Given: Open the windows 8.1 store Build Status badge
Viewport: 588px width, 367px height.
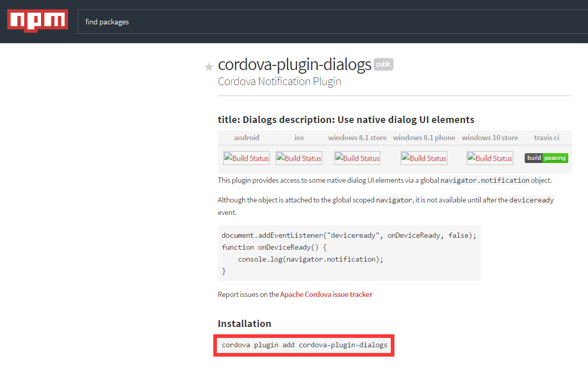Looking at the screenshot, I should (x=358, y=158).
